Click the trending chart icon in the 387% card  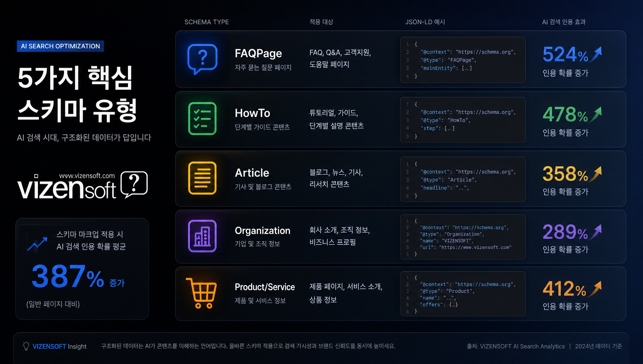[37, 244]
